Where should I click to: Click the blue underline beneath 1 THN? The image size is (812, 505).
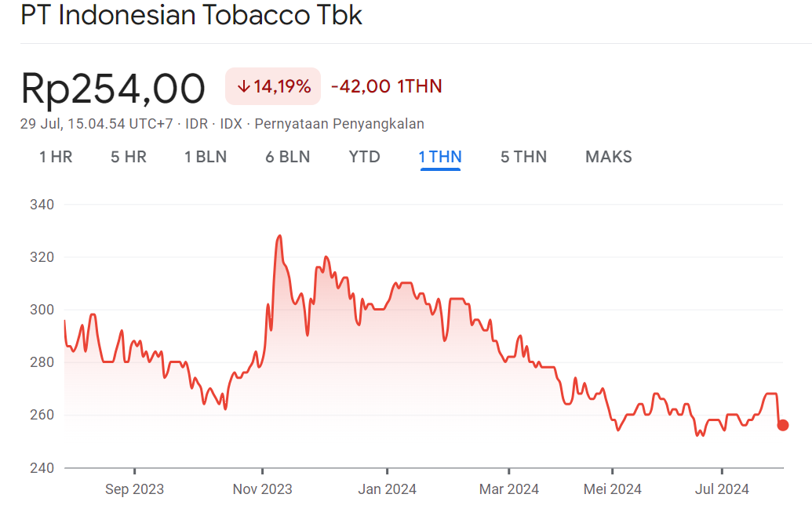[439, 168]
